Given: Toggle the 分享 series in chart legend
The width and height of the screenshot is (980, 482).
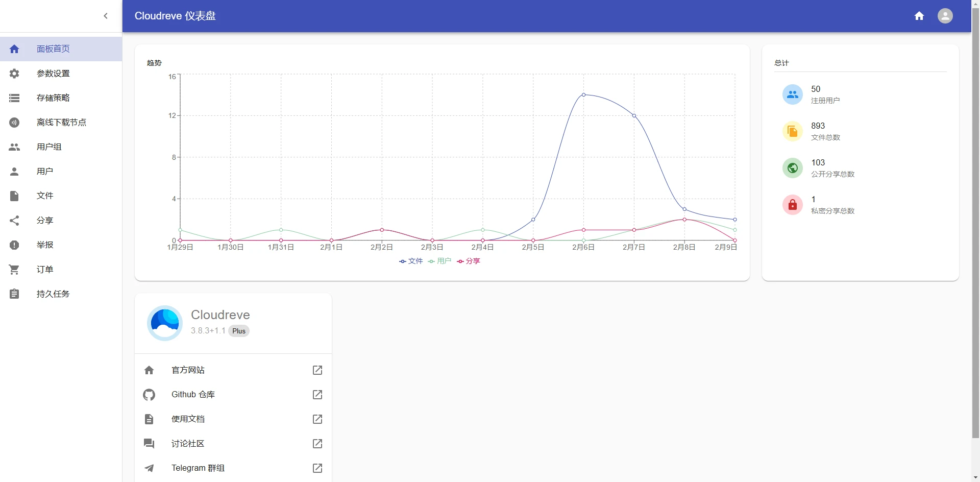Looking at the screenshot, I should (x=469, y=261).
